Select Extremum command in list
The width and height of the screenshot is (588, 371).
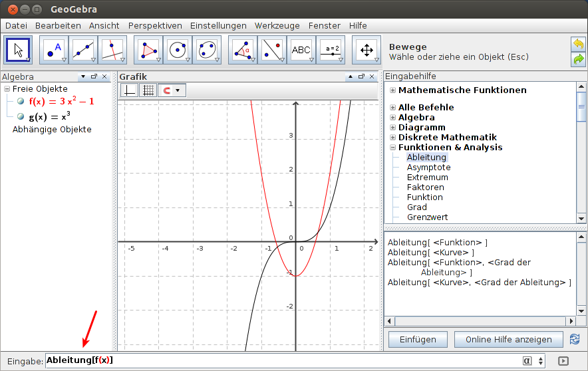(x=428, y=178)
